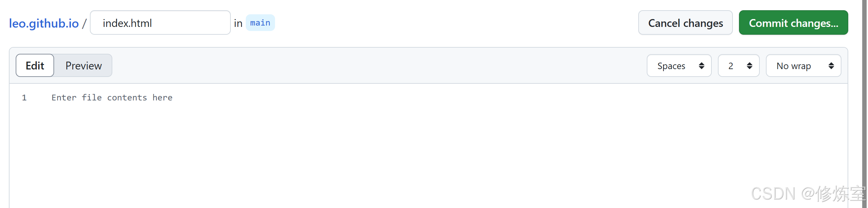Click line number 1 in the gutter
Screen dimensions: 868x208
point(24,98)
